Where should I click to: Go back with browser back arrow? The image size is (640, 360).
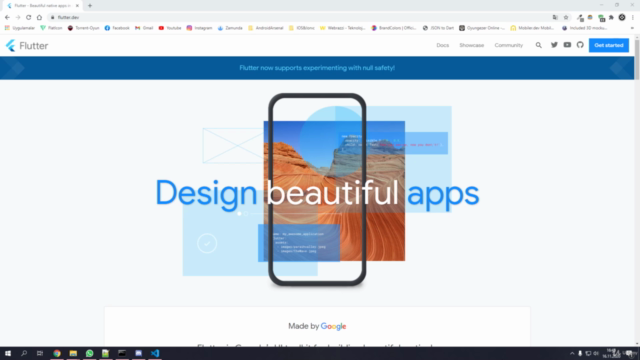point(7,18)
